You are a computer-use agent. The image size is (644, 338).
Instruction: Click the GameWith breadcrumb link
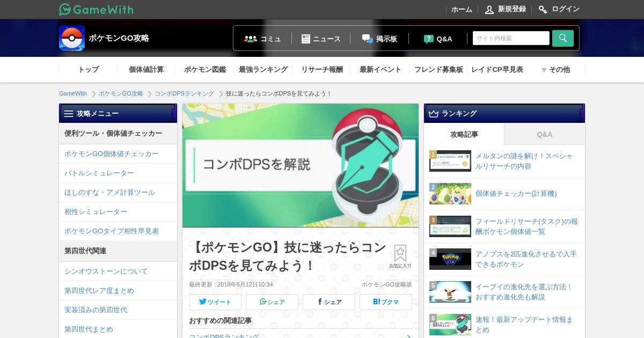[73, 93]
